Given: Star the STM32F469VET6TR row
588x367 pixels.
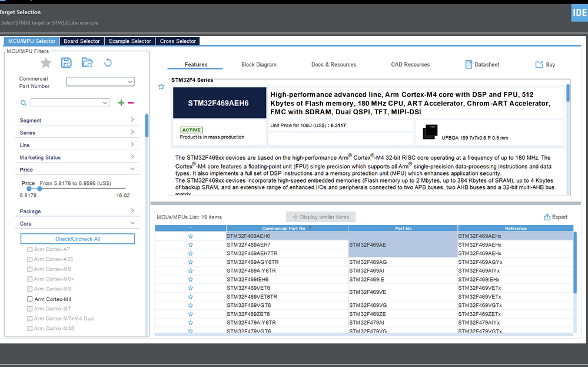Looking at the screenshot, I should coord(191,296).
